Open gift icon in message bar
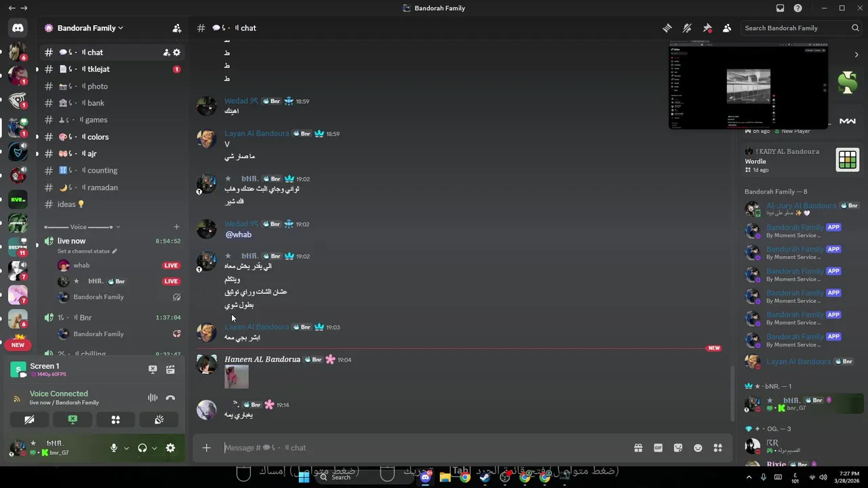This screenshot has width=868, height=488. click(x=638, y=447)
